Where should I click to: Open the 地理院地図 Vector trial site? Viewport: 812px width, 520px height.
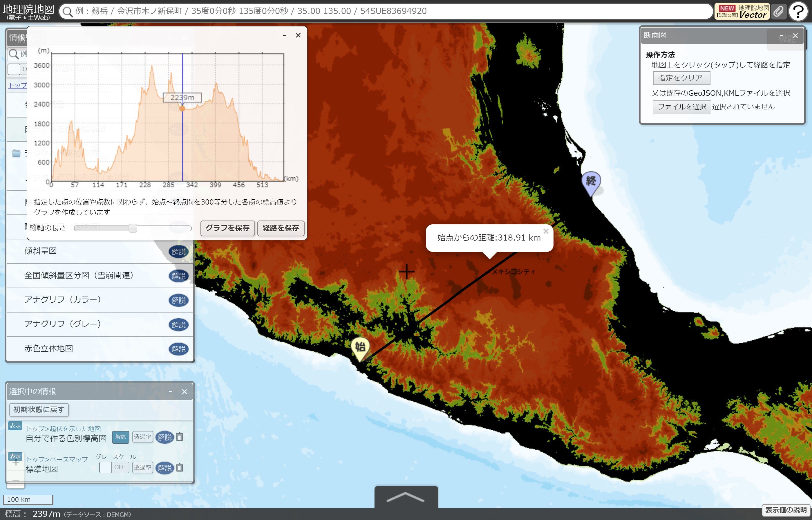[x=742, y=12]
